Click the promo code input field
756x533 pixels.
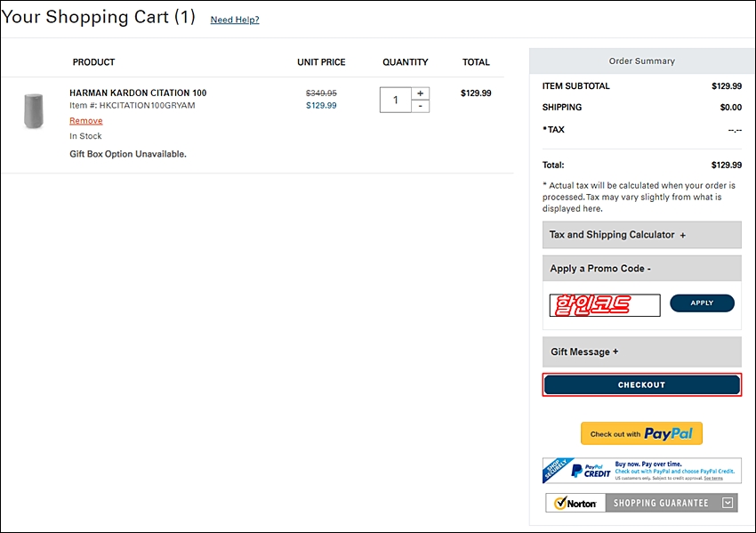605,305
